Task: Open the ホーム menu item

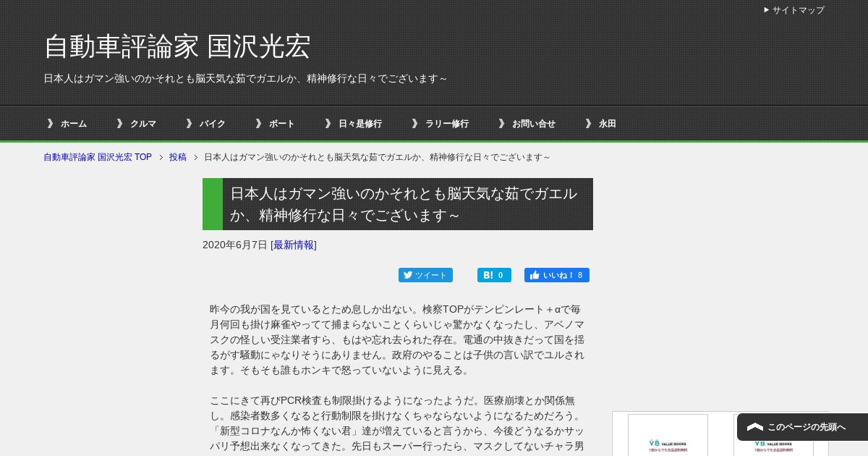Action: 67,124
